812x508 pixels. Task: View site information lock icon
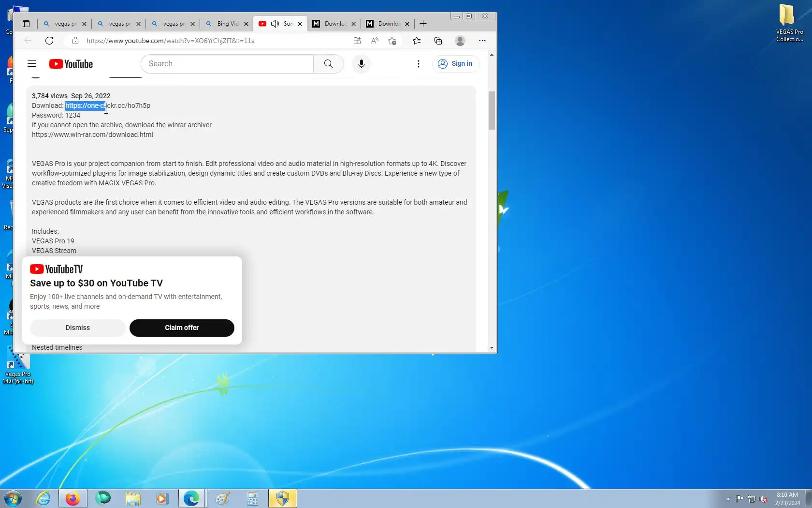(x=75, y=41)
